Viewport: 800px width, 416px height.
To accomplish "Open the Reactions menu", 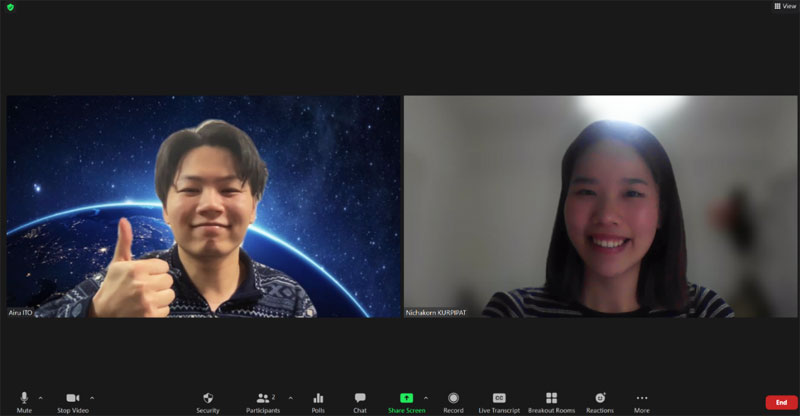I will pos(600,402).
